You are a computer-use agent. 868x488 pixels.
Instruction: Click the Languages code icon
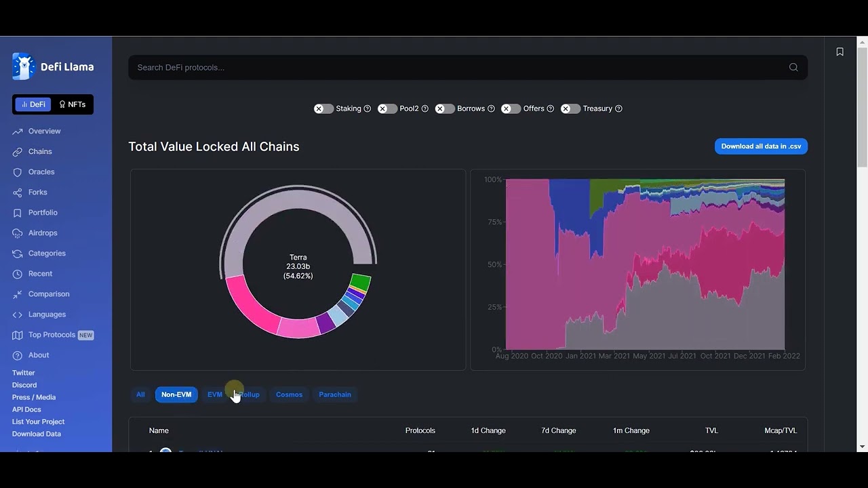tap(18, 314)
